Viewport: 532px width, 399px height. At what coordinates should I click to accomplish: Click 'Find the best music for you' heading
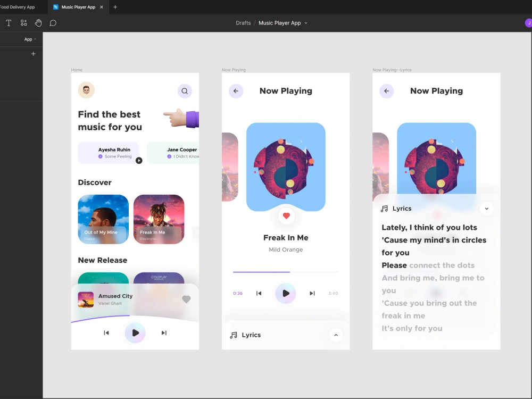tap(110, 120)
